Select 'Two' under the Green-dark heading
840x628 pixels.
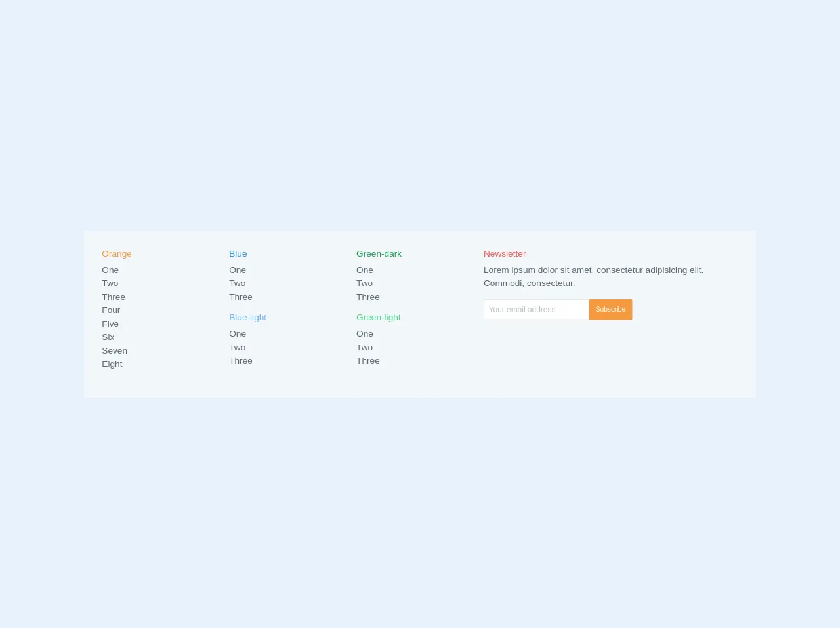click(364, 283)
